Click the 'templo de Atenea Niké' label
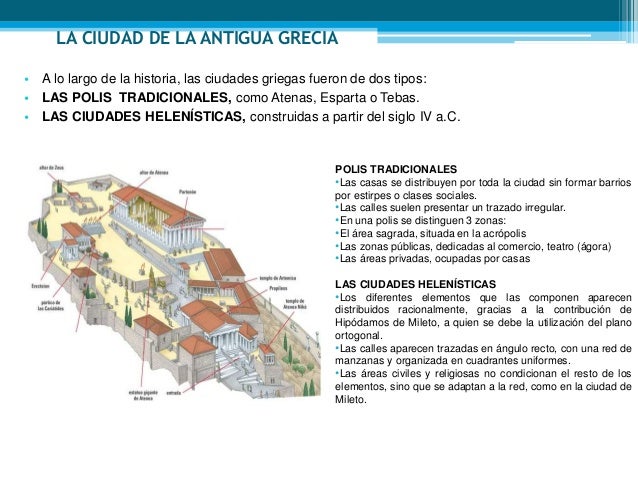The image size is (638, 479). [295, 304]
